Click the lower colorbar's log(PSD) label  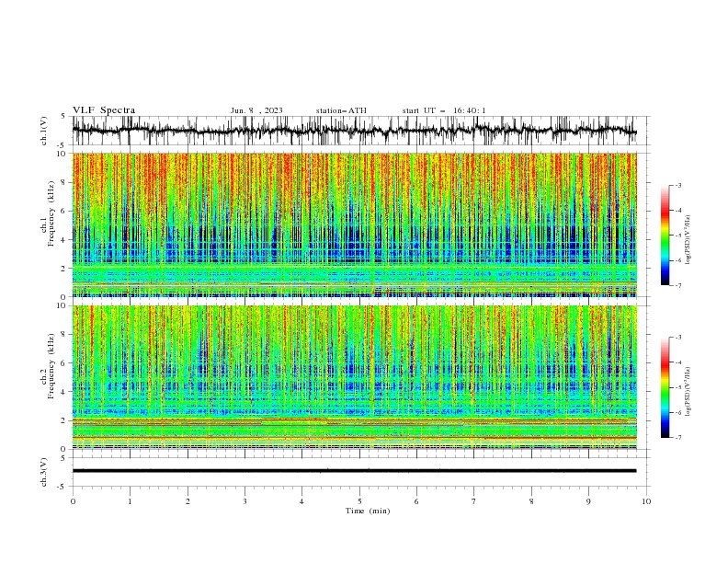688,392
